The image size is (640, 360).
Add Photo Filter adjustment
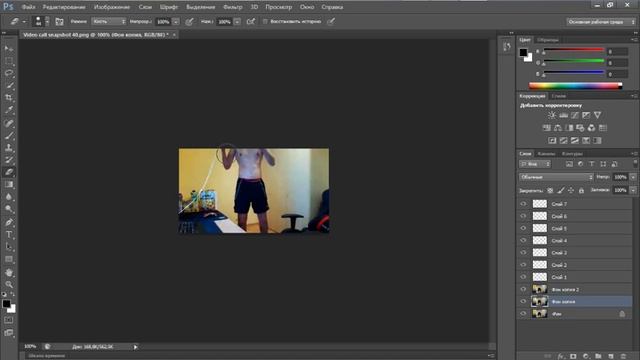pyautogui.click(x=580, y=128)
